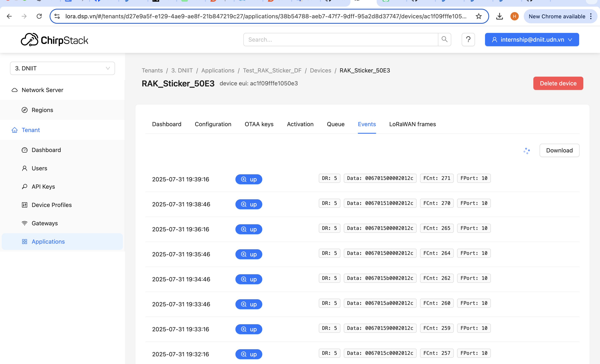Switch to the LoRaWAN frames tab
Viewport: 600px width, 364px height.
point(412,124)
